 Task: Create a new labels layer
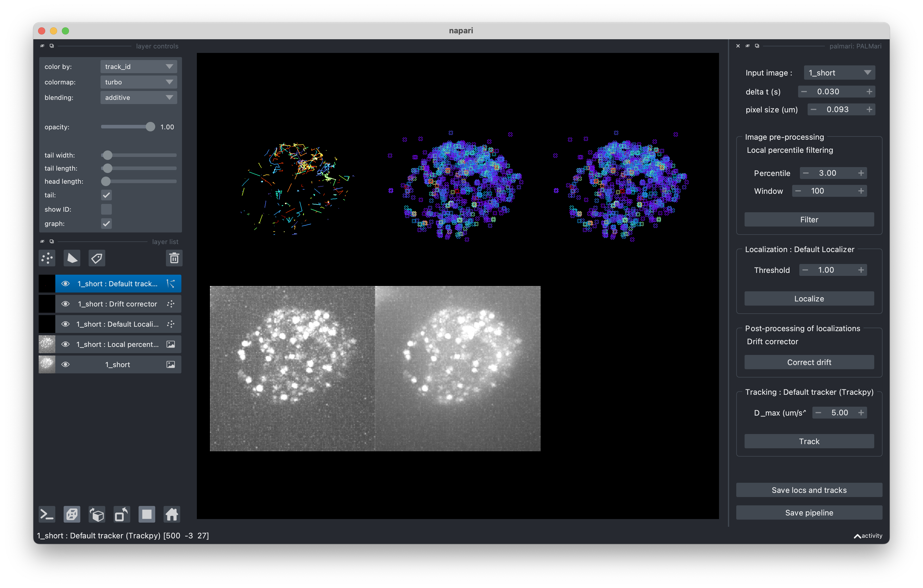pyautogui.click(x=97, y=258)
